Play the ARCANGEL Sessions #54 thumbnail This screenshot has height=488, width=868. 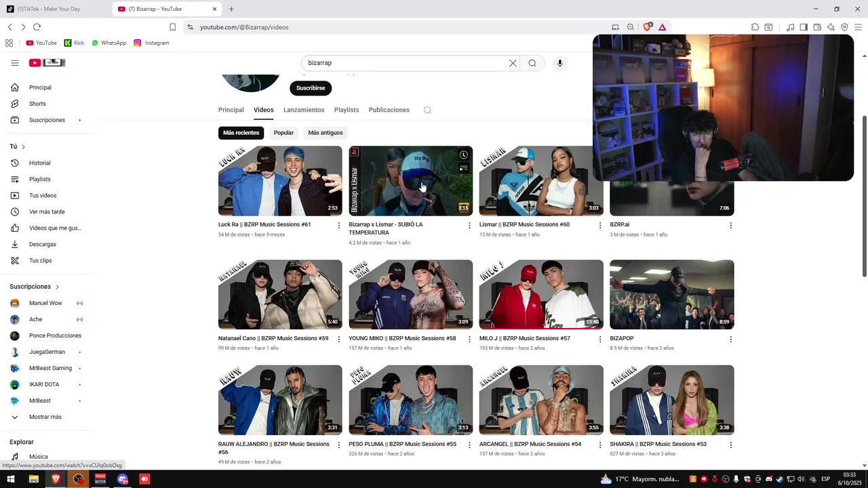tap(541, 400)
